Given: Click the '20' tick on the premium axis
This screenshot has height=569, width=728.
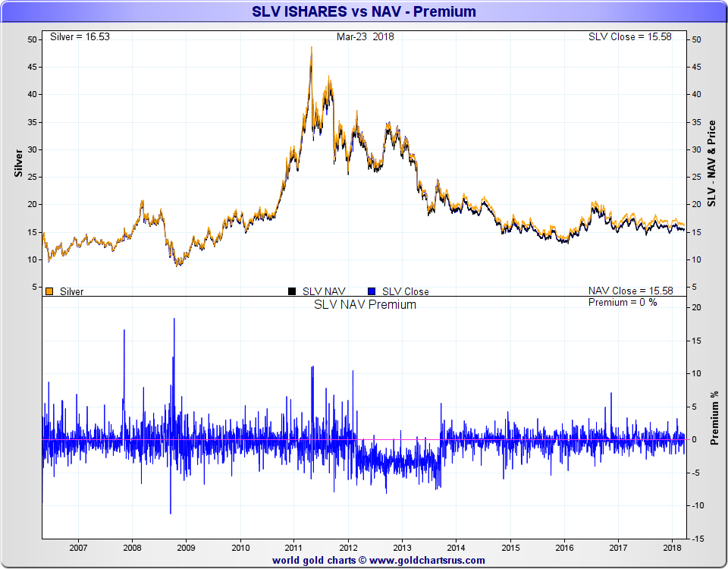Looking at the screenshot, I should (696, 307).
